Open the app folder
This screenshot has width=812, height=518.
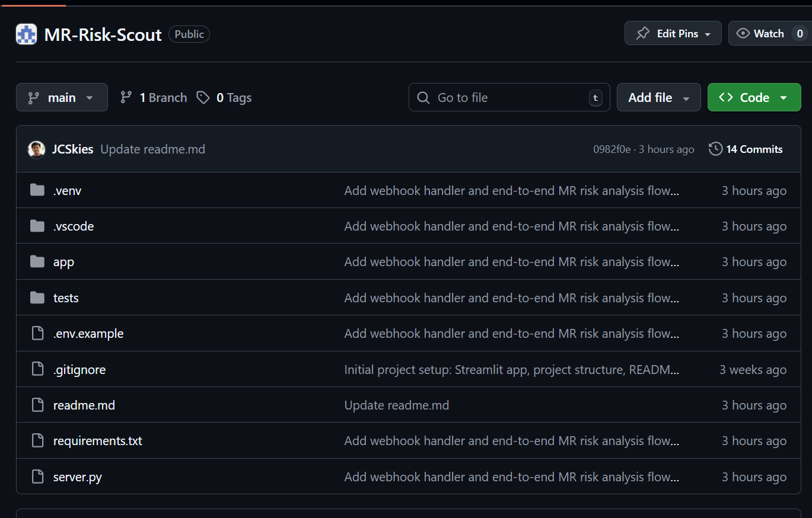(63, 262)
